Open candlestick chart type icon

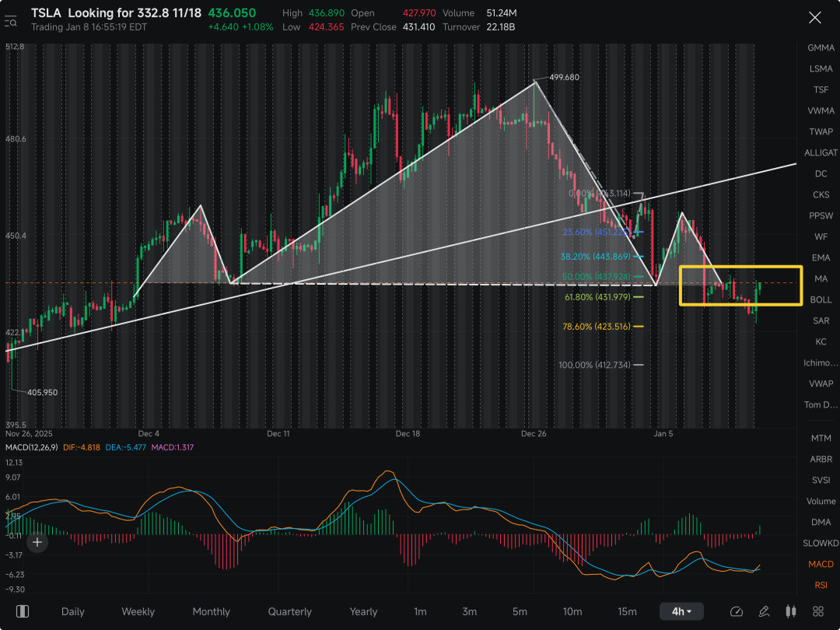coord(791,611)
